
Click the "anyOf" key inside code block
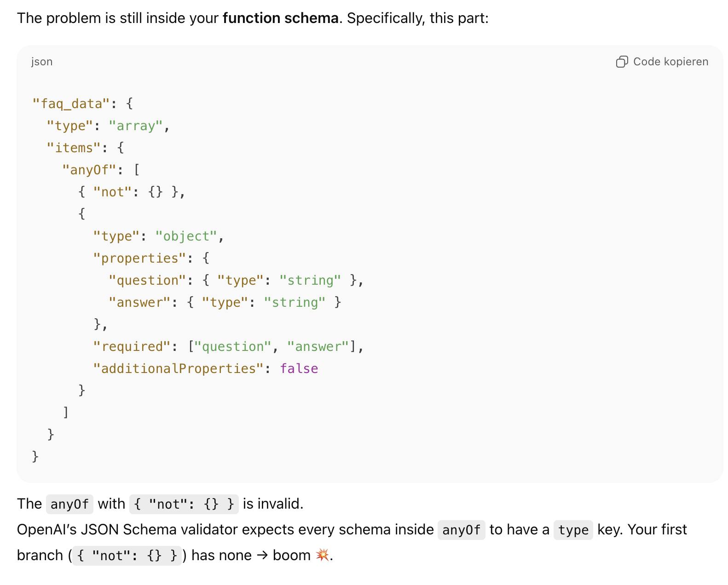(89, 170)
